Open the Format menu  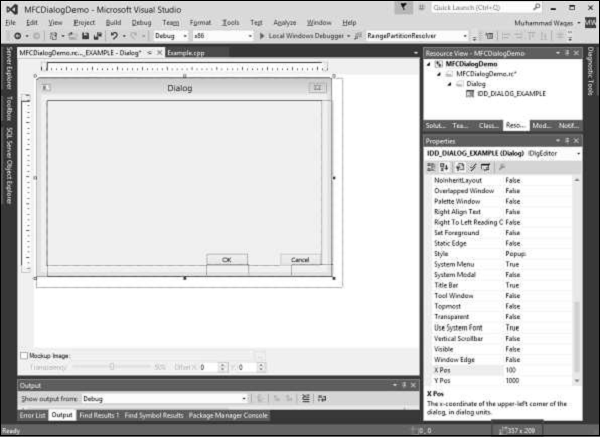200,23
